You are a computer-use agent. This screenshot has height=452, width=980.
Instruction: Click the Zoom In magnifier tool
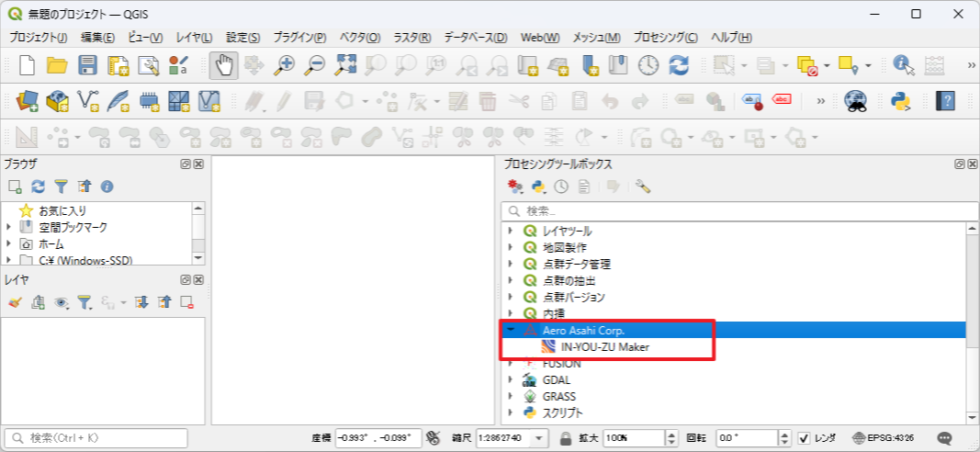pyautogui.click(x=286, y=65)
